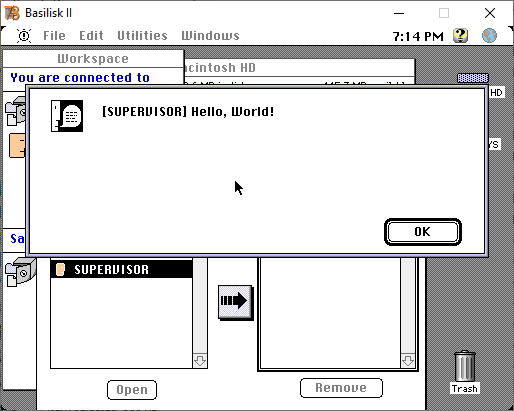Click the SUPERVISOR user icon in list
Viewport: 514px width, 411px height.
pos(60,269)
